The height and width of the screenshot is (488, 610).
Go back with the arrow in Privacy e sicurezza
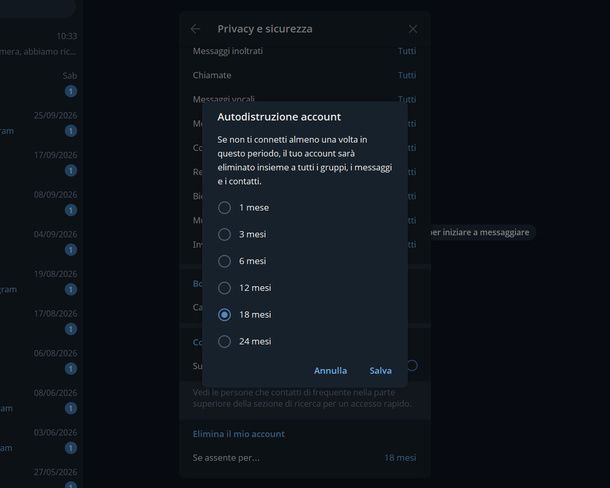195,29
